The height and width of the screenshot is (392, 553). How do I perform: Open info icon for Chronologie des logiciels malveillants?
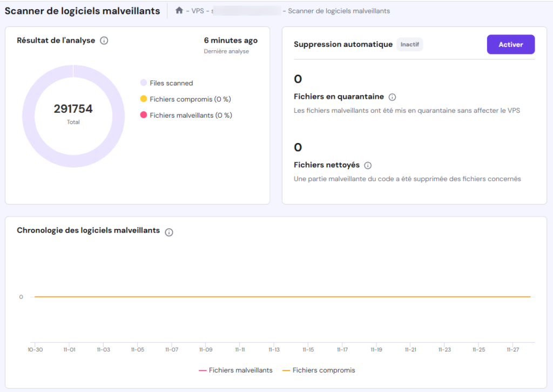click(169, 232)
